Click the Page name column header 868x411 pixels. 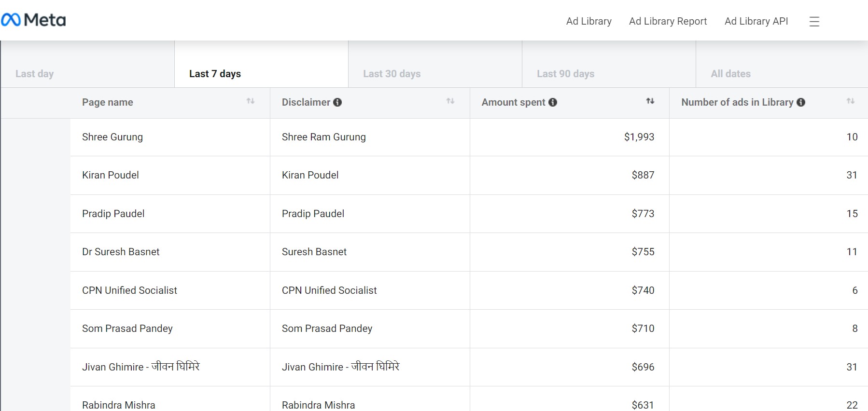(x=108, y=102)
